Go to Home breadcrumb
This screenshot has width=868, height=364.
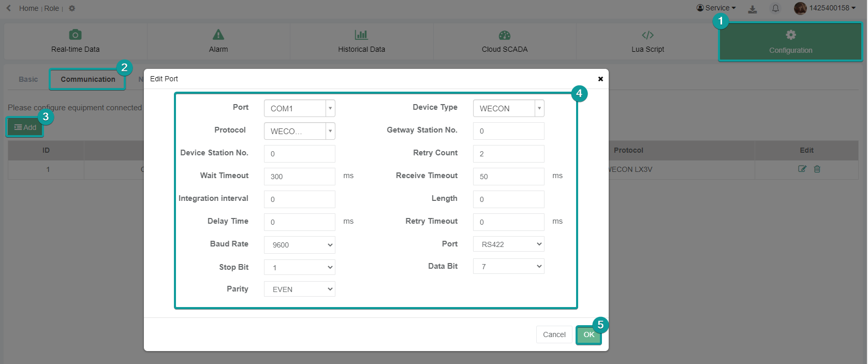point(28,8)
